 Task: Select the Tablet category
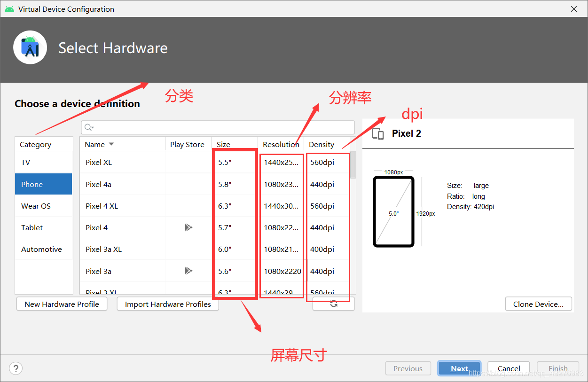pos(44,227)
